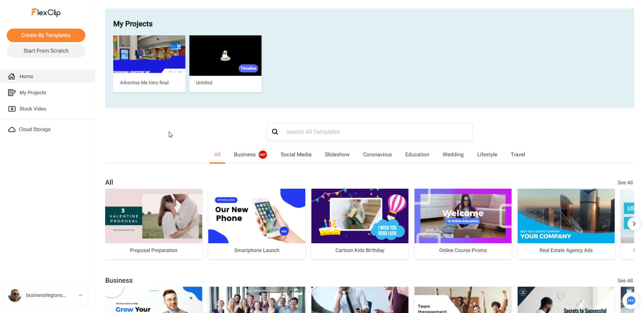Open the Advertise Me Intro final project
644x313 pixels.
[149, 64]
